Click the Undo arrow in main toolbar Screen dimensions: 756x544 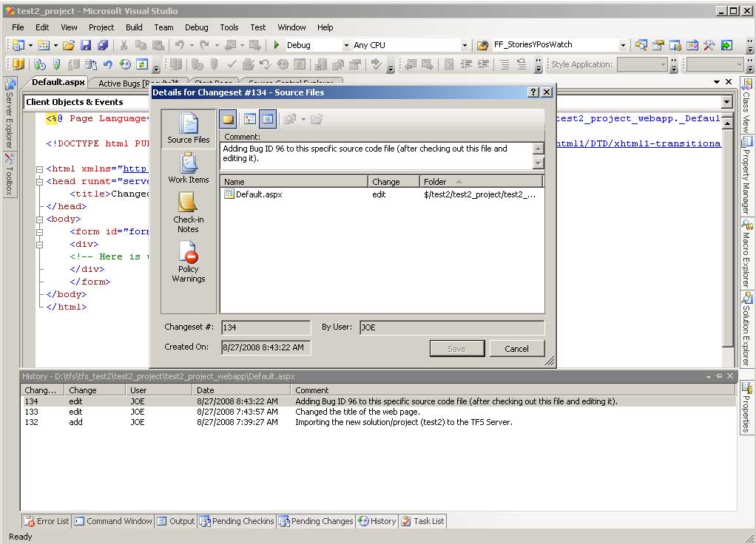[x=179, y=45]
